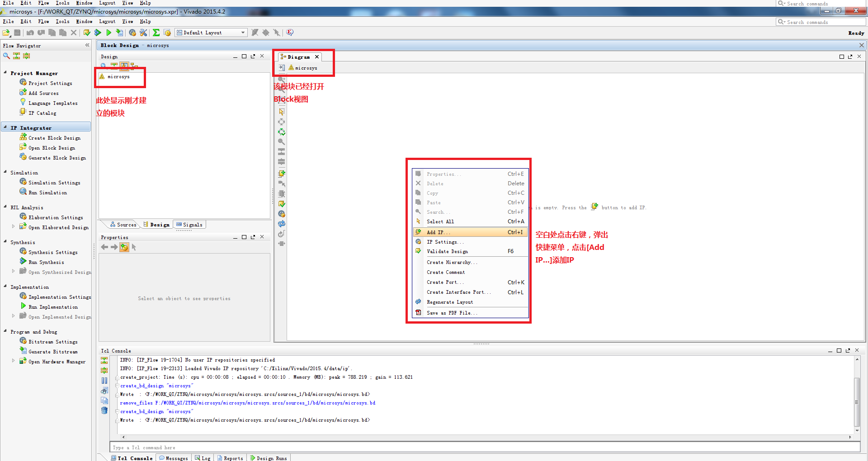
Task: Open Project Settings gear toolbar icon
Action: [x=132, y=33]
